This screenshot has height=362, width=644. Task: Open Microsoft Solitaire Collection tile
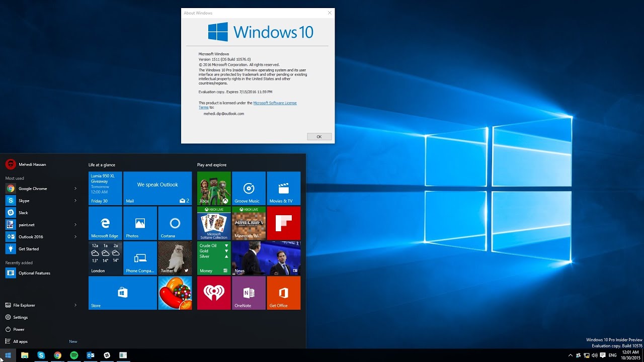(x=214, y=223)
